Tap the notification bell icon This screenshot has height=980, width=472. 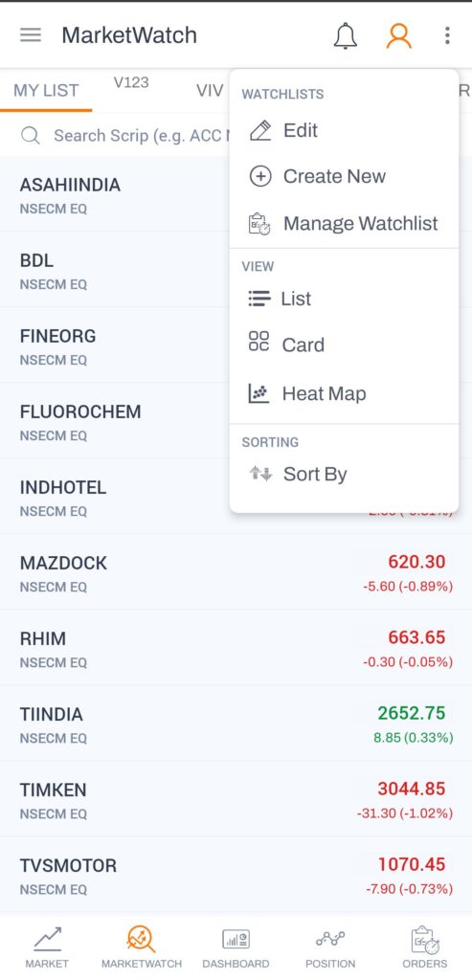coord(345,35)
